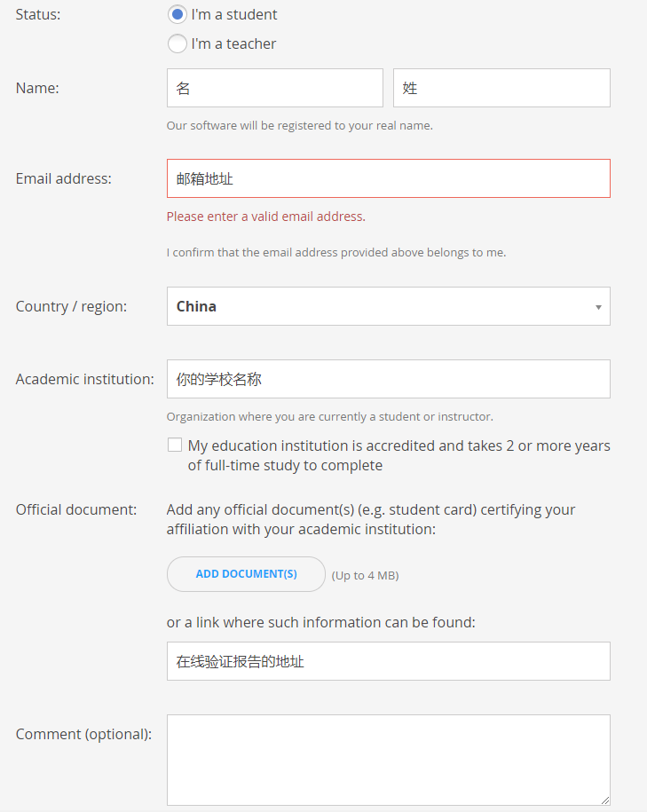Click the "Comment (optional):" label
647x812 pixels.
(83, 734)
